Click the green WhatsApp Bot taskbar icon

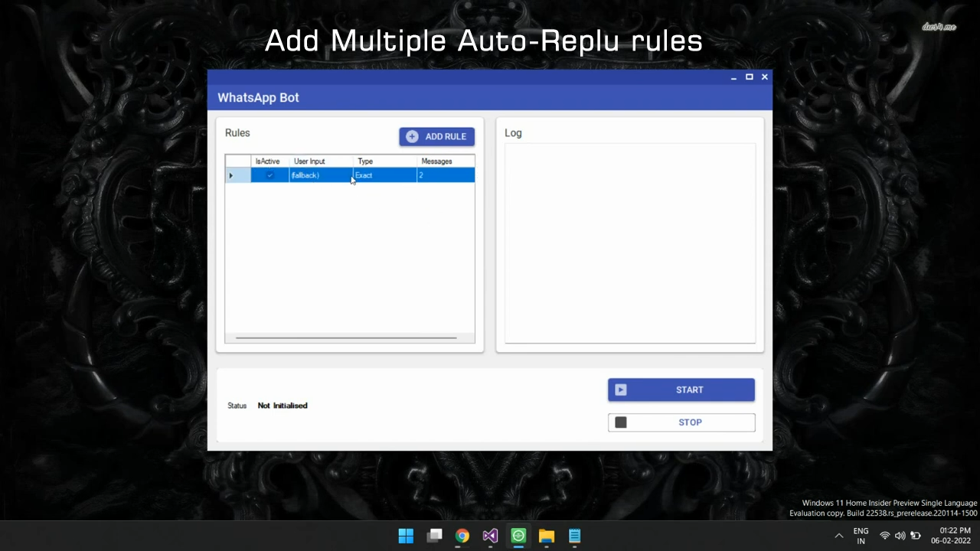point(518,536)
